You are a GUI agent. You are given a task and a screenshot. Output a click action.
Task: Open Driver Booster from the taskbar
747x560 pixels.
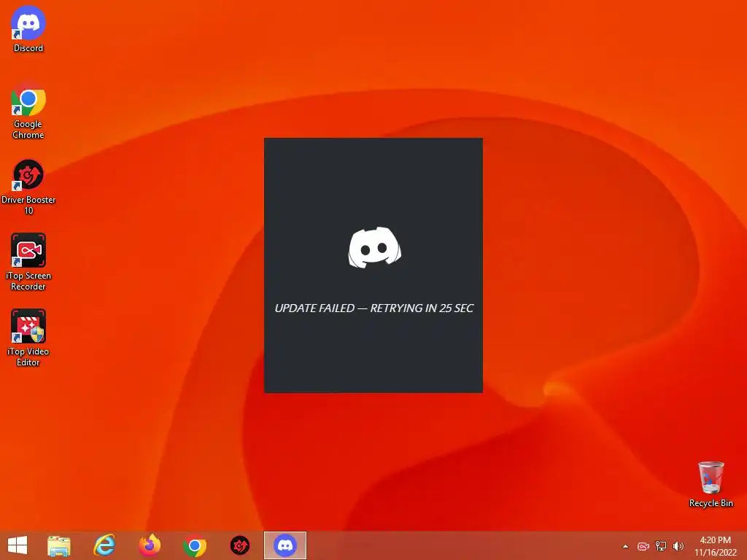[x=239, y=545]
